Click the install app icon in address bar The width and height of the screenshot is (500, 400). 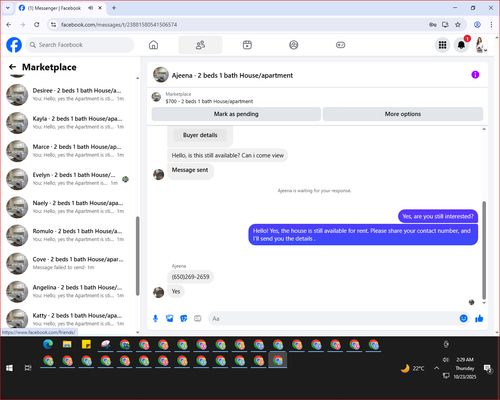pos(445,25)
